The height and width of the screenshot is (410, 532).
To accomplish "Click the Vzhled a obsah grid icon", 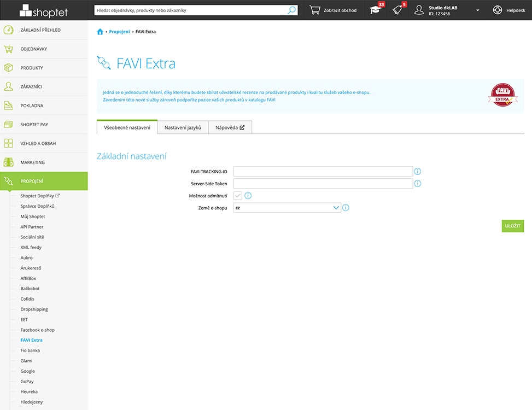I will (x=9, y=143).
